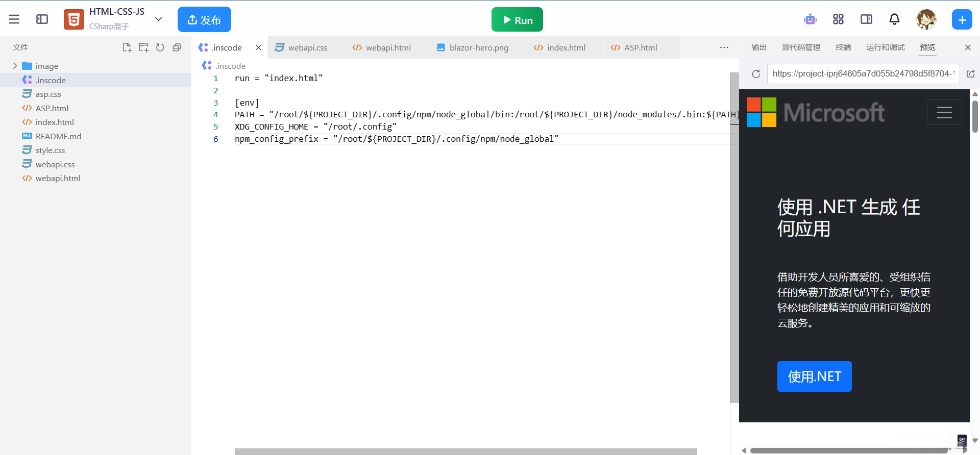
Task: Click the CSS icon on webapi.css tab
Action: coord(279,47)
